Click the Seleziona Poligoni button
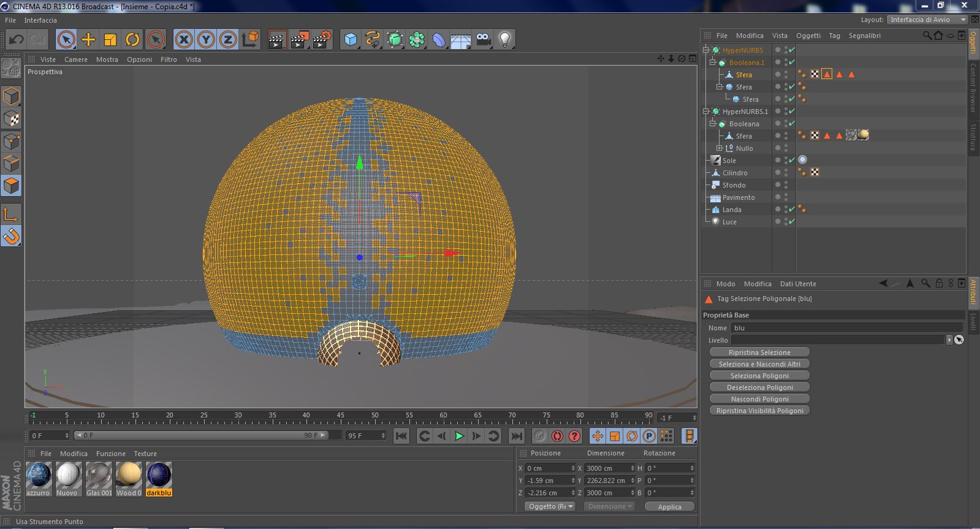 point(759,376)
